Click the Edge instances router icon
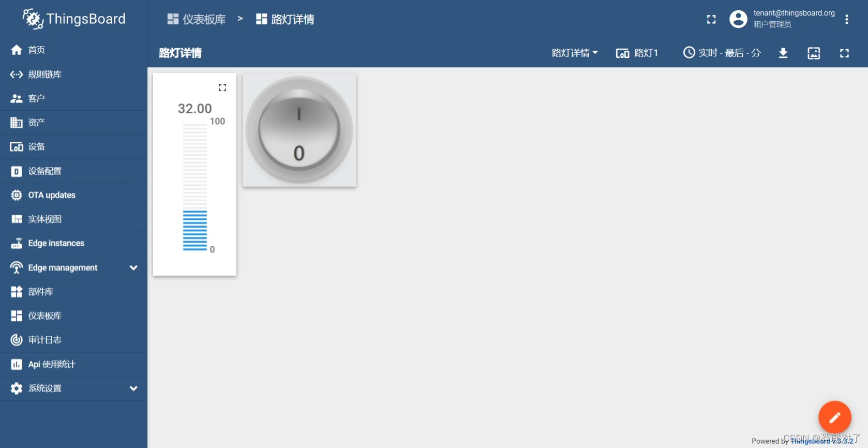868x448 pixels. pyautogui.click(x=17, y=243)
